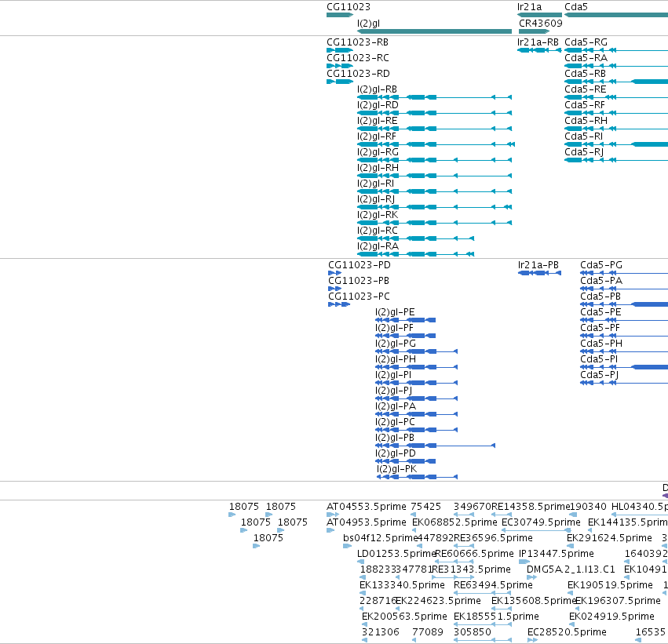
Task: Select transcript CG11023-RD
Action: [x=340, y=82]
